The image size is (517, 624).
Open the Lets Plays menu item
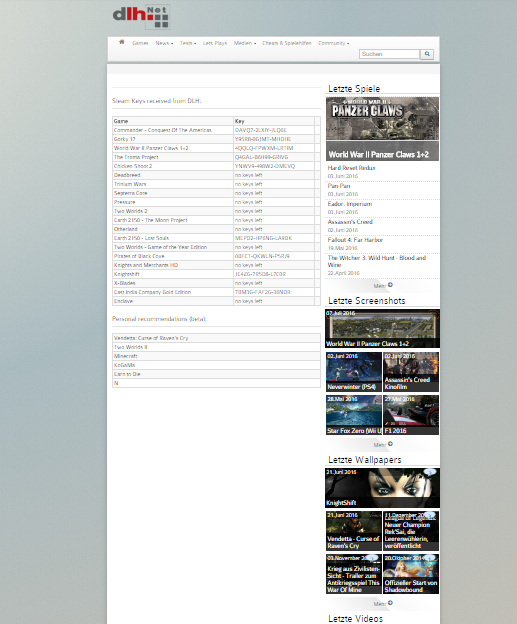point(215,43)
